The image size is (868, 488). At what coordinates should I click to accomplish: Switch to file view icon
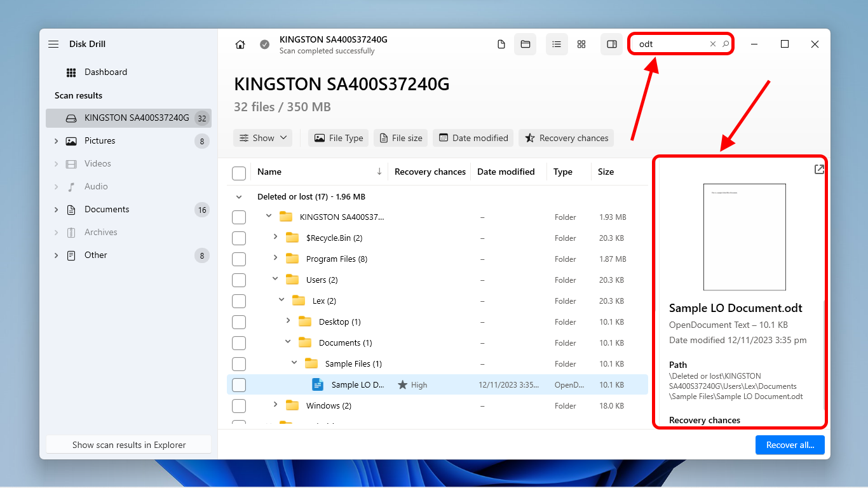click(x=501, y=44)
